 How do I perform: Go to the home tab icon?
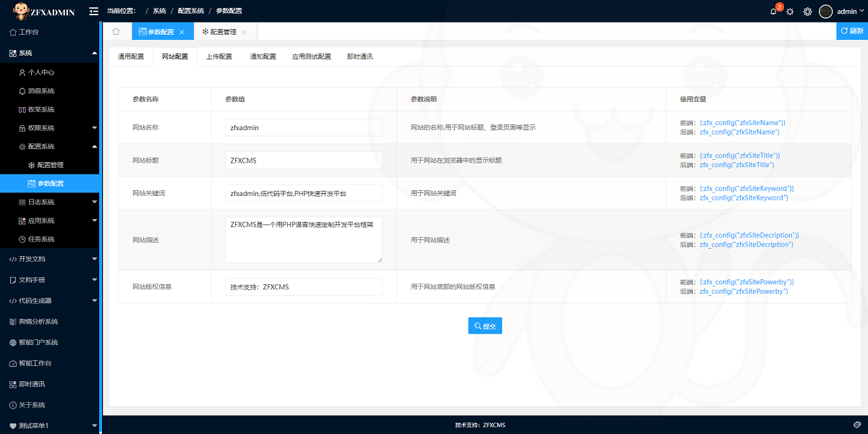tap(116, 31)
